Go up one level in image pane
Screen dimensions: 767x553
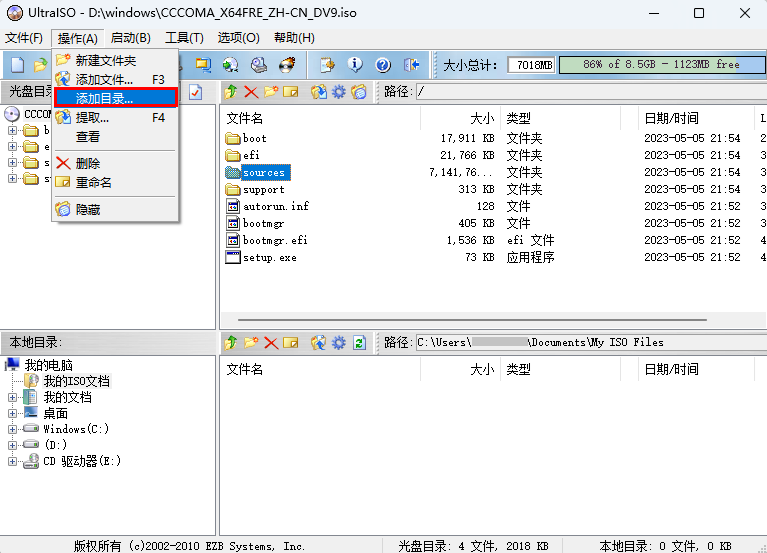pos(231,91)
